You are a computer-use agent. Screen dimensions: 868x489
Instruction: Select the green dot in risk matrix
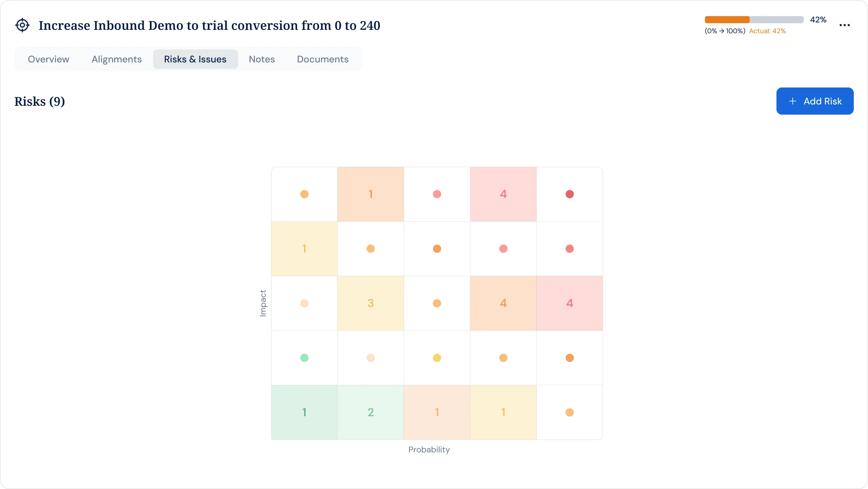pos(304,358)
